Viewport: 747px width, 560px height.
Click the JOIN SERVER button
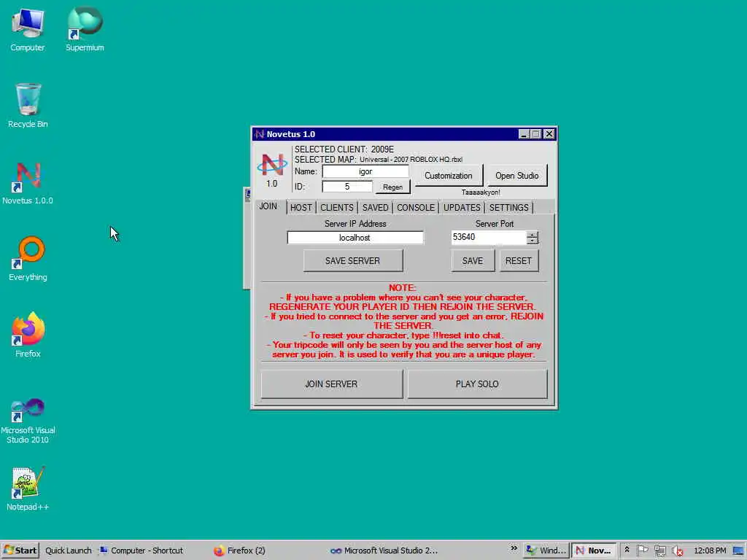click(x=331, y=384)
